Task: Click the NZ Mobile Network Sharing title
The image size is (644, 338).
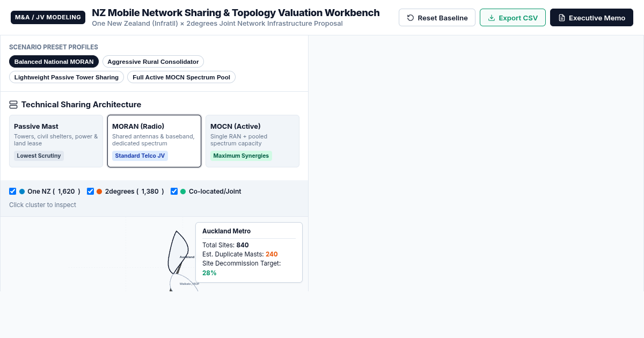Action: tap(236, 13)
